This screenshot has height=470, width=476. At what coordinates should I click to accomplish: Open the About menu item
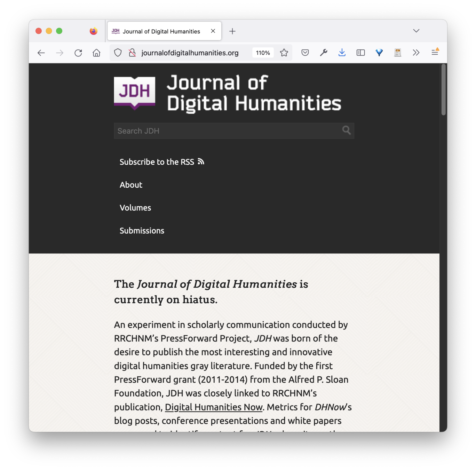(131, 185)
